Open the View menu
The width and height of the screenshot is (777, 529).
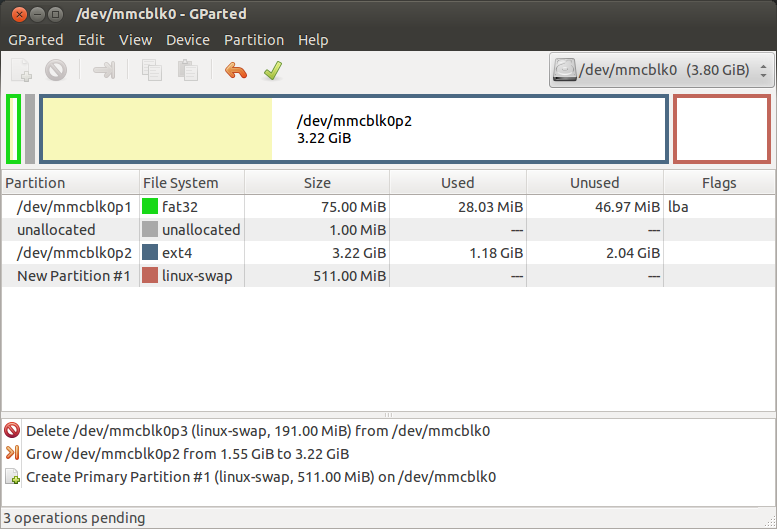(135, 40)
